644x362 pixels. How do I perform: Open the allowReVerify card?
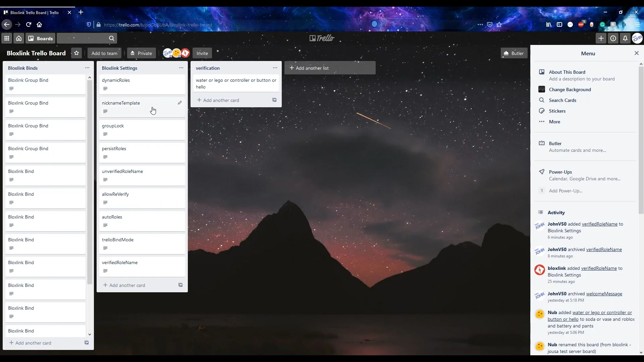[142, 198]
